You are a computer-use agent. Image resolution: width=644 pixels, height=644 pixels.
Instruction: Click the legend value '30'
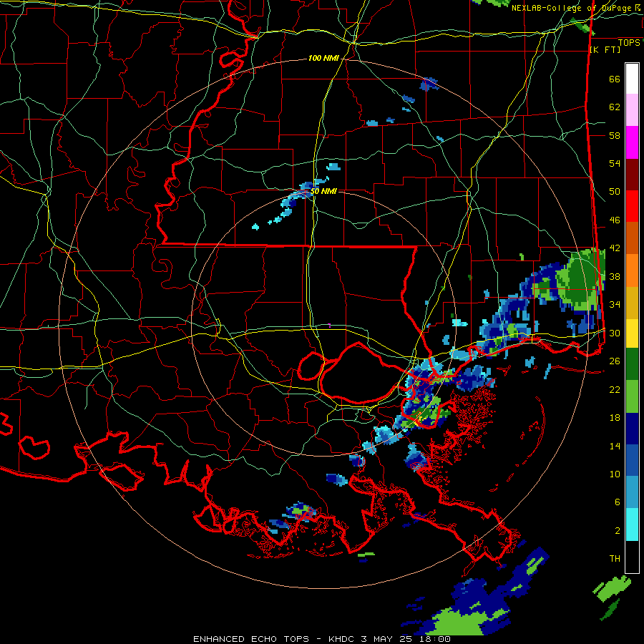[x=615, y=333]
